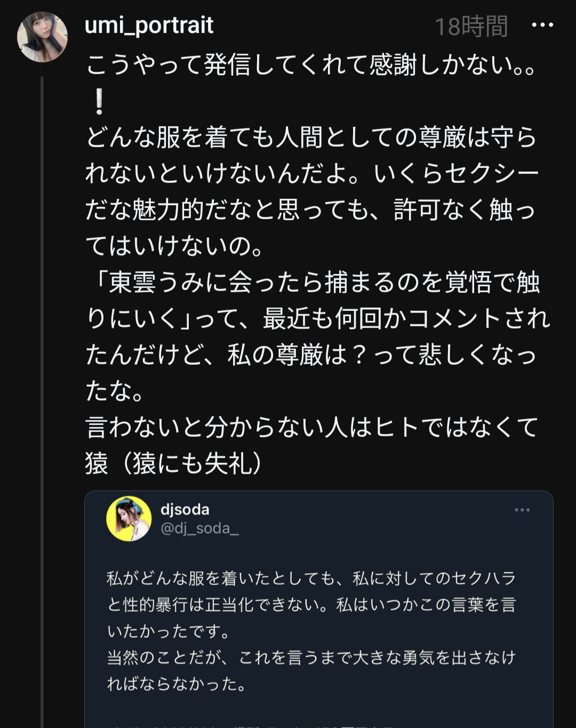The width and height of the screenshot is (576, 728).
Task: Open the post's three-dot more options menu
Action: pos(542,25)
